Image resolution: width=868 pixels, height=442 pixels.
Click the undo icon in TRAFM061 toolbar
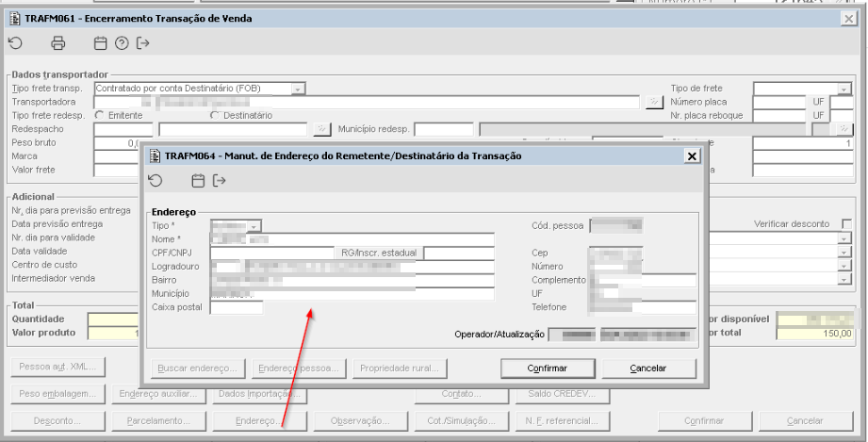click(15, 42)
